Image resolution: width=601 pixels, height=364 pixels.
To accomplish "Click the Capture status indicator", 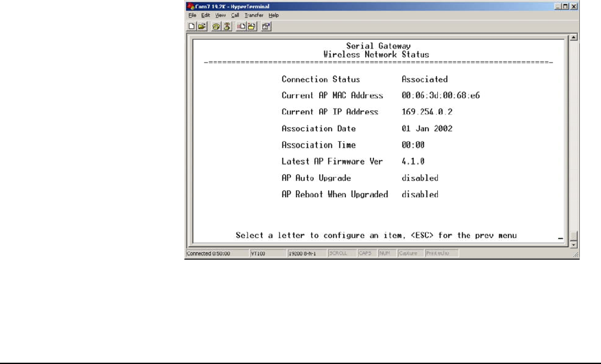I will tap(410, 254).
